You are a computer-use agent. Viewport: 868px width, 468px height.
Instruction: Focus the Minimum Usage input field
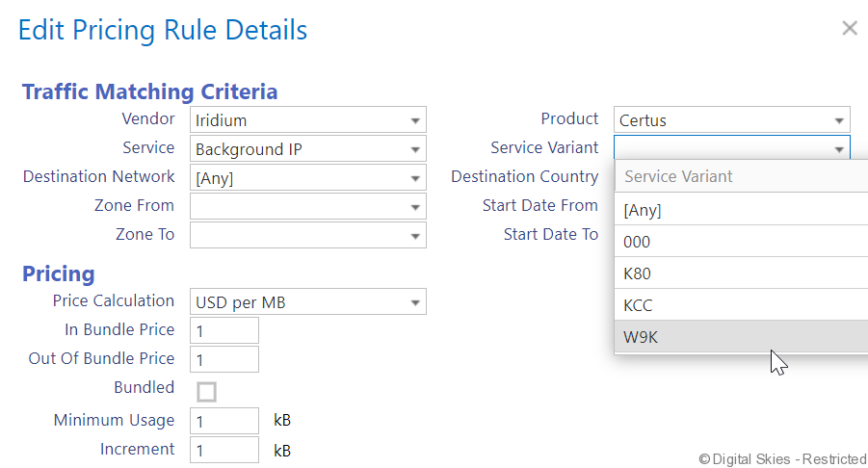click(224, 421)
